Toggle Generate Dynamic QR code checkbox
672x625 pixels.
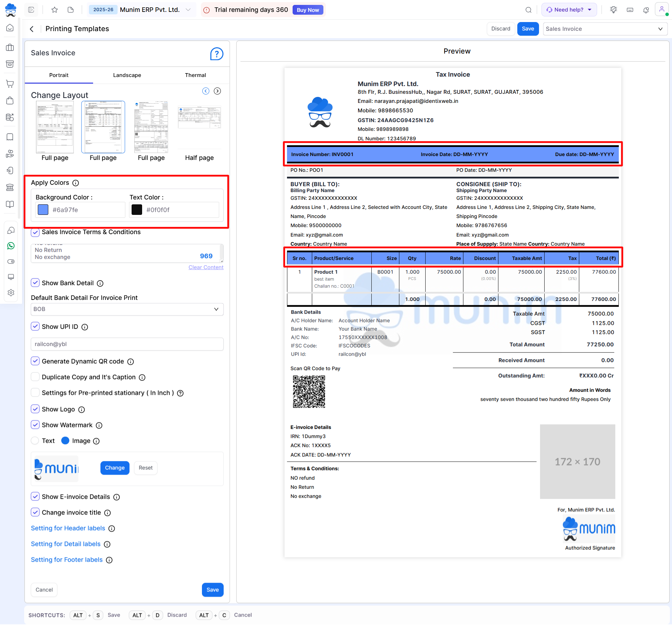pyautogui.click(x=35, y=361)
